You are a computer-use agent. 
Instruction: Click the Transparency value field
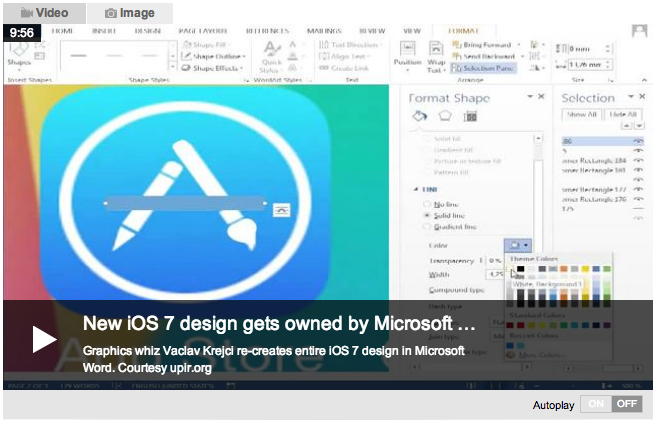tap(495, 260)
